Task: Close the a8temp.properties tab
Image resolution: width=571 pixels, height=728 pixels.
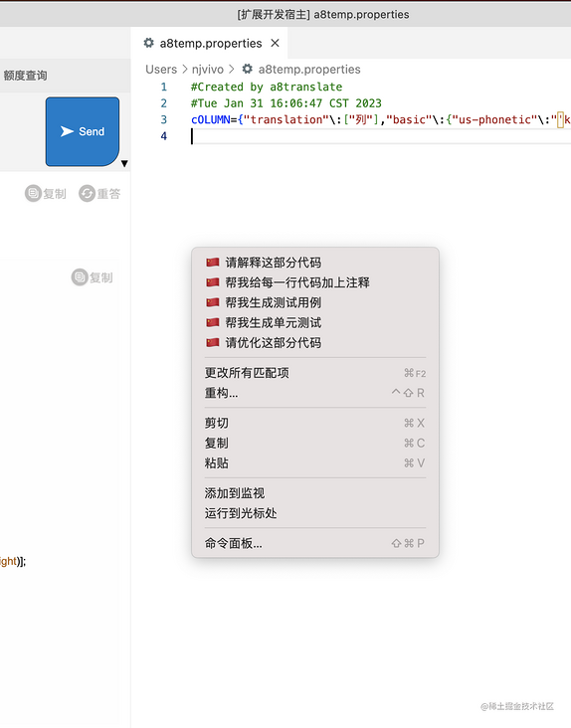Action: click(275, 43)
